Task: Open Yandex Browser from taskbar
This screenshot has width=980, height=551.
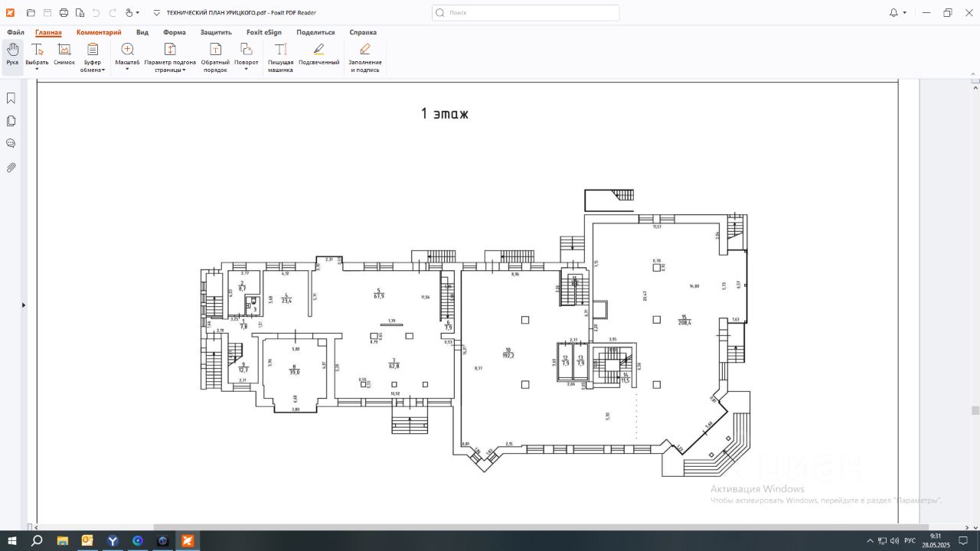Action: click(113, 540)
